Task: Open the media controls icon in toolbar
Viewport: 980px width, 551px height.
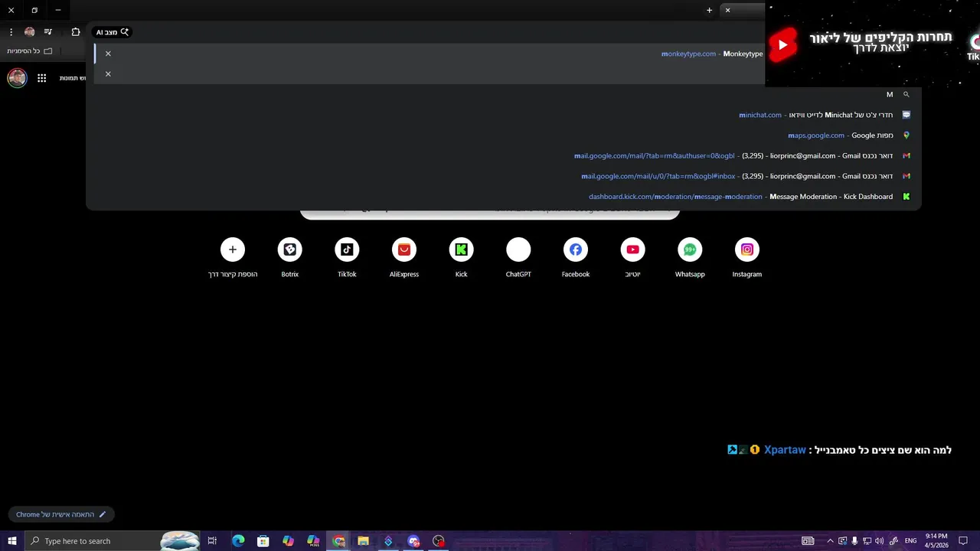Action: tap(48, 32)
